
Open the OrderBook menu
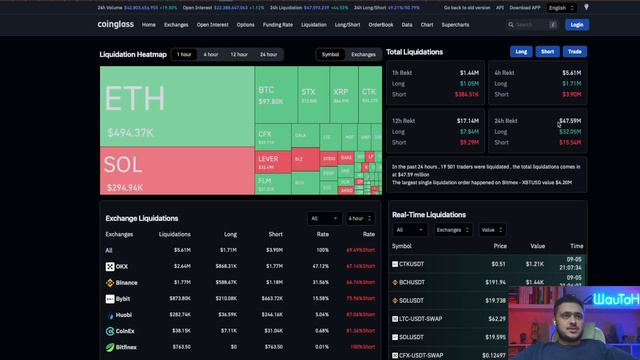381,25
